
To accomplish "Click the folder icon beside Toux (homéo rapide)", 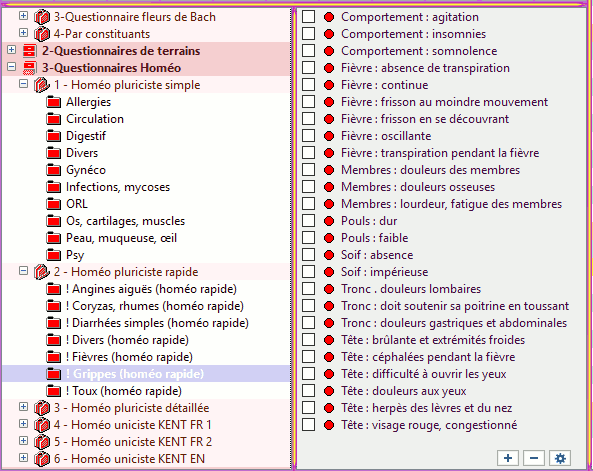I will 54,391.
